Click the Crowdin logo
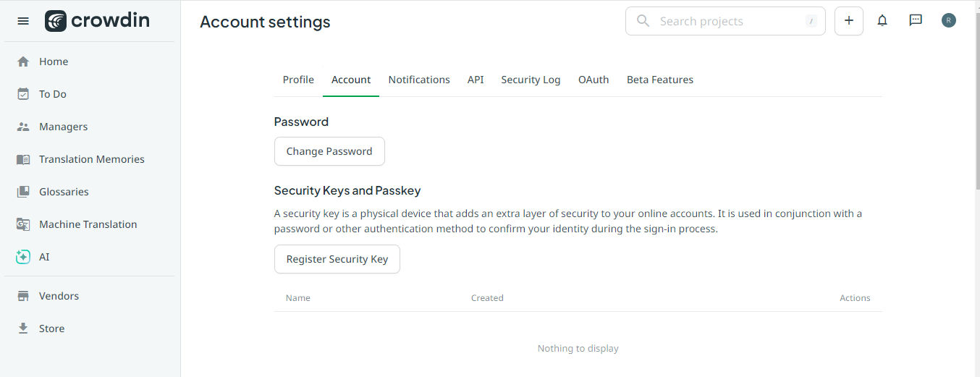The width and height of the screenshot is (980, 377). pyautogui.click(x=97, y=21)
